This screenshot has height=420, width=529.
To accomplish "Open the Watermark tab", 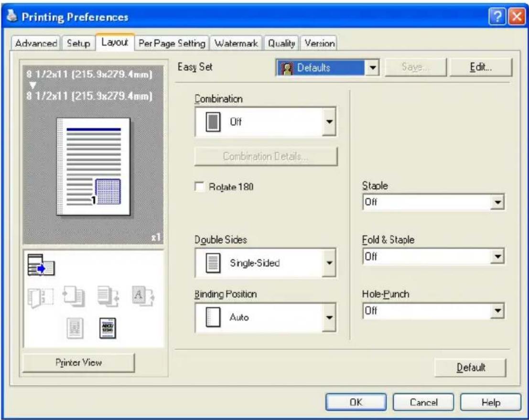I will click(236, 43).
